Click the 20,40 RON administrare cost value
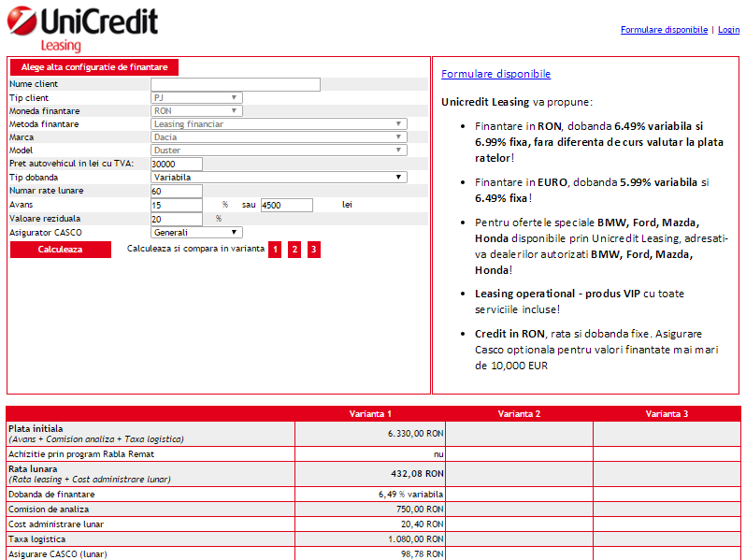Screen dimensions: 746x560 click(422, 524)
